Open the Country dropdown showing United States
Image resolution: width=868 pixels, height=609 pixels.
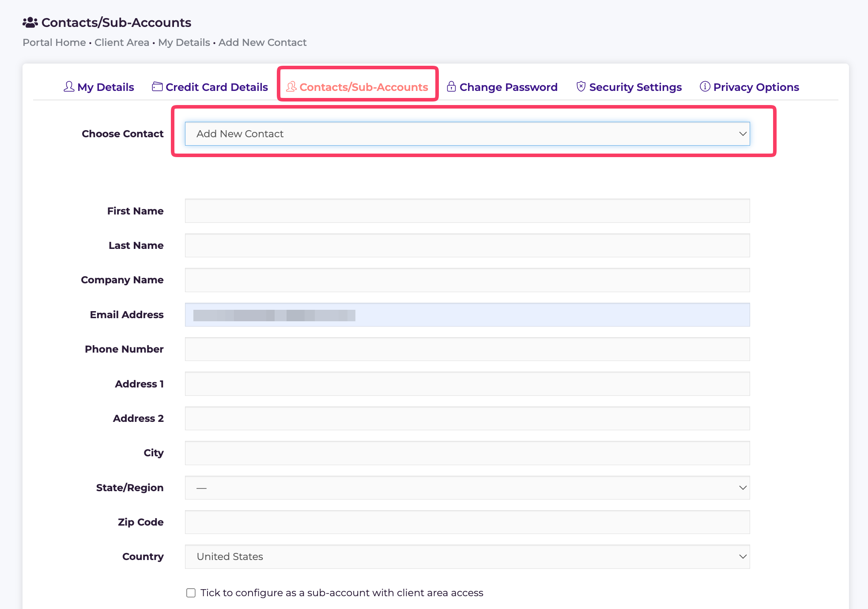(x=467, y=556)
